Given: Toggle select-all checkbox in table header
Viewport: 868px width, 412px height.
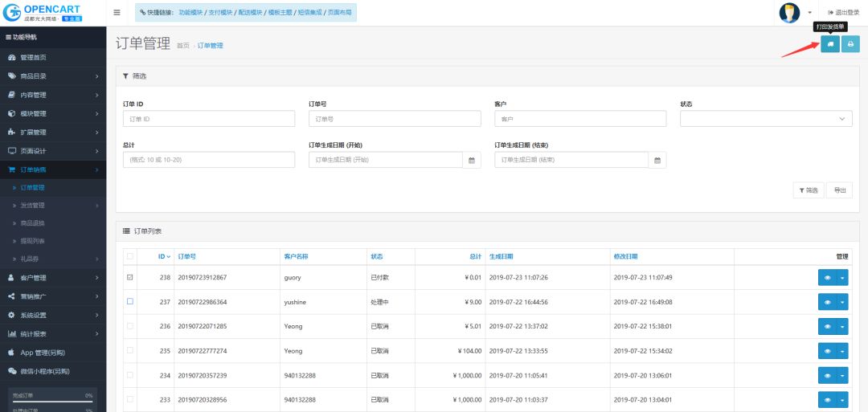Looking at the screenshot, I should click(130, 256).
